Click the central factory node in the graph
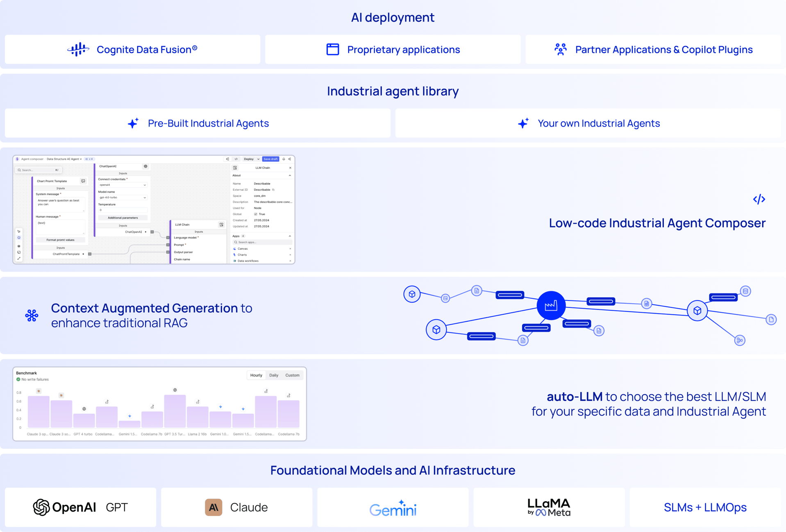The image size is (786, 532). pyautogui.click(x=551, y=305)
